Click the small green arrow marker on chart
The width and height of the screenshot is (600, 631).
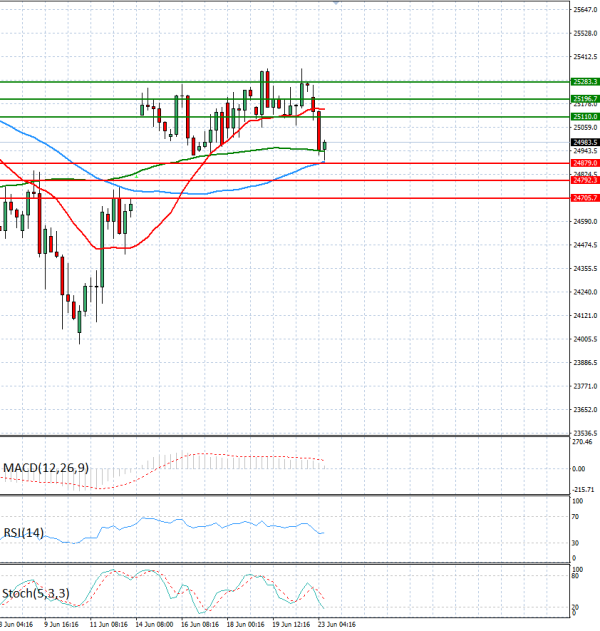tap(136, 176)
